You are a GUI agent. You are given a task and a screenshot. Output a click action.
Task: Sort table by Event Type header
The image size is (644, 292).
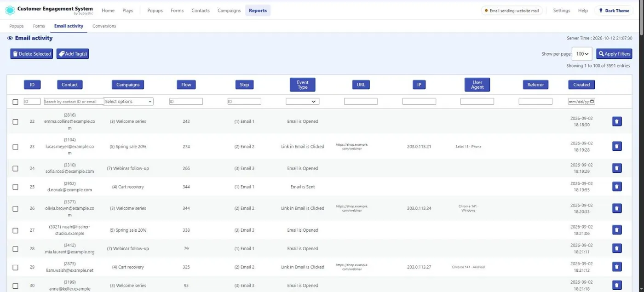click(x=303, y=85)
